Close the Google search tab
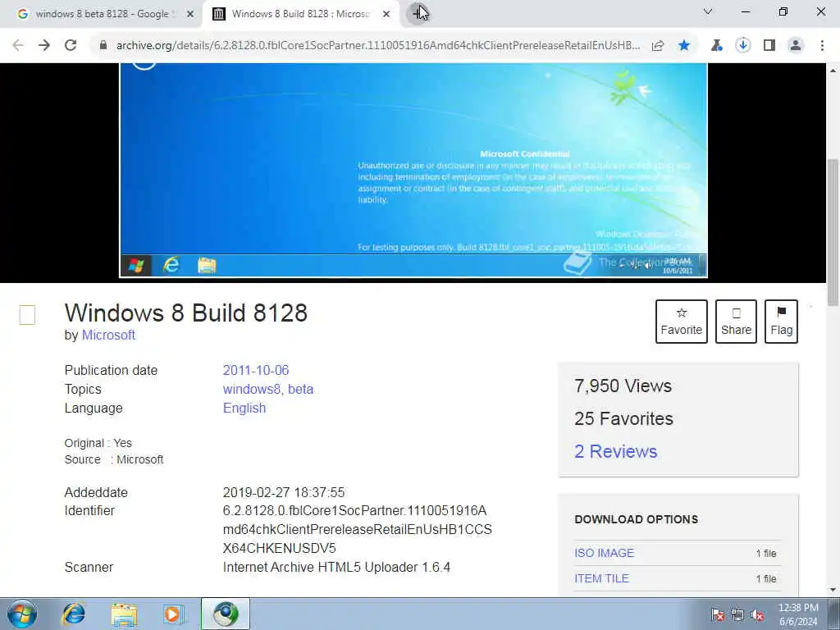The image size is (840, 630). pos(189,14)
